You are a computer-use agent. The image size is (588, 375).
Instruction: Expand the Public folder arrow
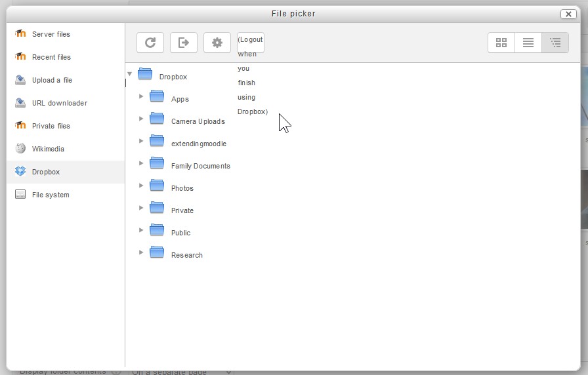click(141, 230)
